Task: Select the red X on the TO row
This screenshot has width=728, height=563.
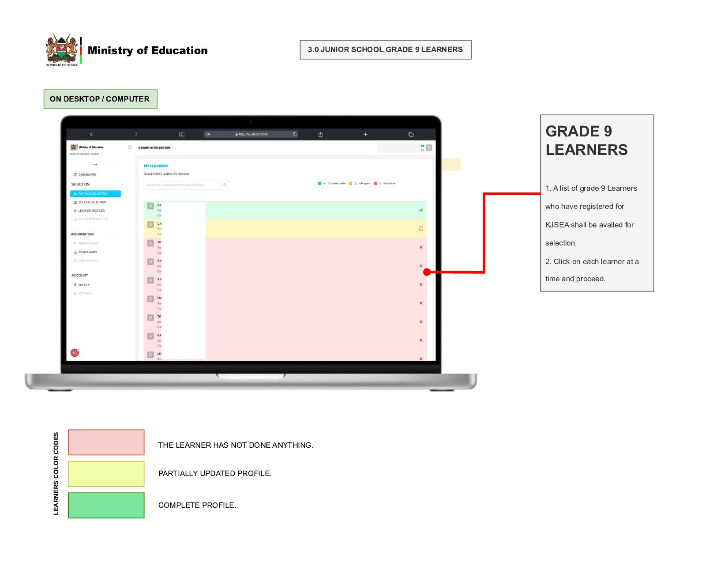Action: 421,321
